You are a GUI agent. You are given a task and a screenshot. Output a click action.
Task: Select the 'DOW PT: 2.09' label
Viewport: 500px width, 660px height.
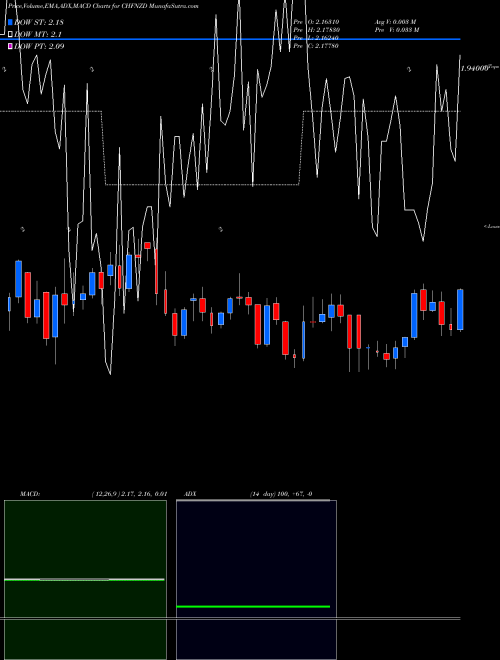pyautogui.click(x=39, y=46)
